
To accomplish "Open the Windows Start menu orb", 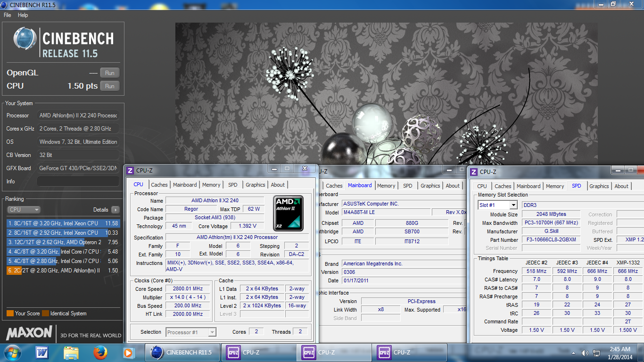I will pyautogui.click(x=12, y=352).
